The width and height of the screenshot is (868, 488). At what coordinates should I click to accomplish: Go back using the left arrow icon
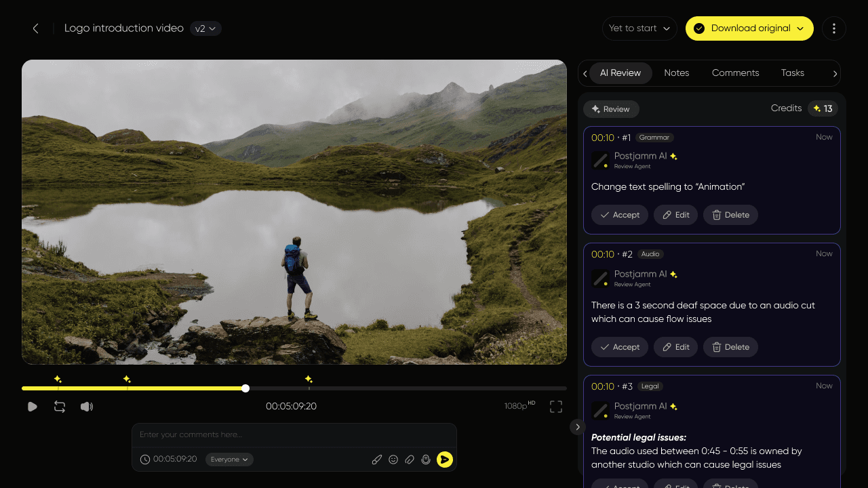pyautogui.click(x=36, y=28)
